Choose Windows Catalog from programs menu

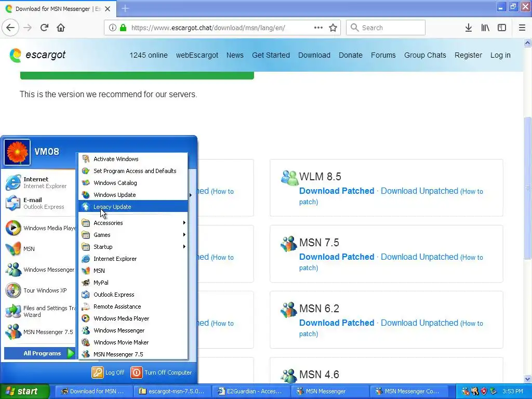(x=133, y=183)
